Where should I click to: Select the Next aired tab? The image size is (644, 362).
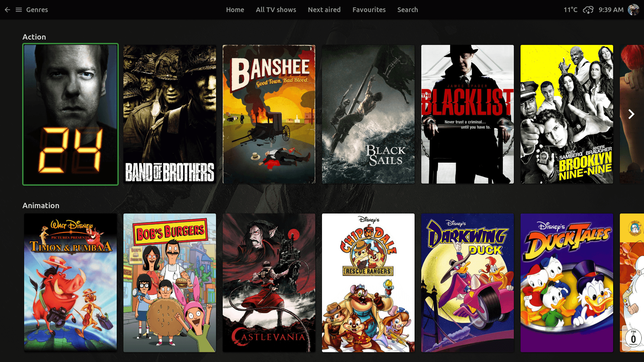[324, 10]
